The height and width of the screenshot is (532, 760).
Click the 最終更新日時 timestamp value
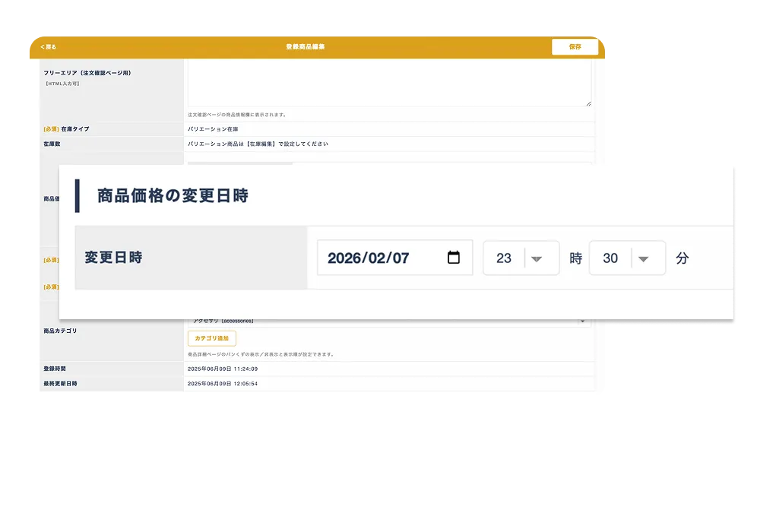(x=223, y=384)
